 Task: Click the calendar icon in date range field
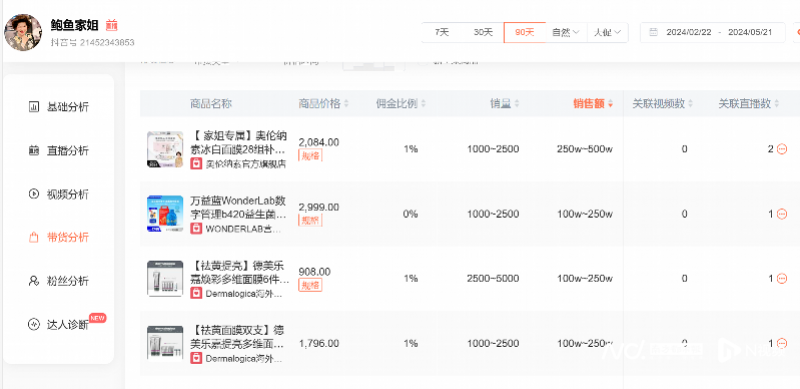(x=653, y=32)
